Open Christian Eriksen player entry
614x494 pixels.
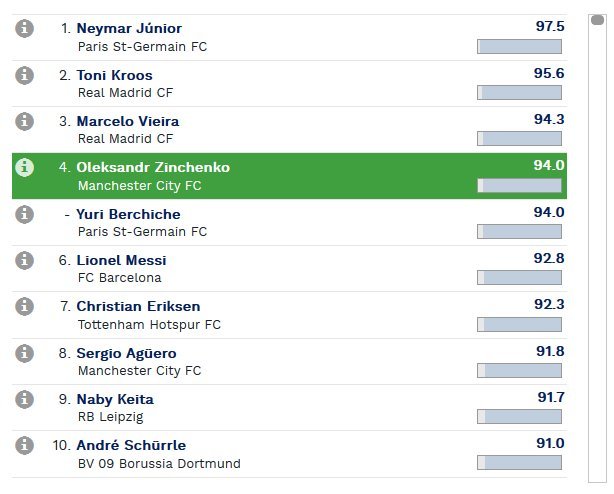click(138, 306)
